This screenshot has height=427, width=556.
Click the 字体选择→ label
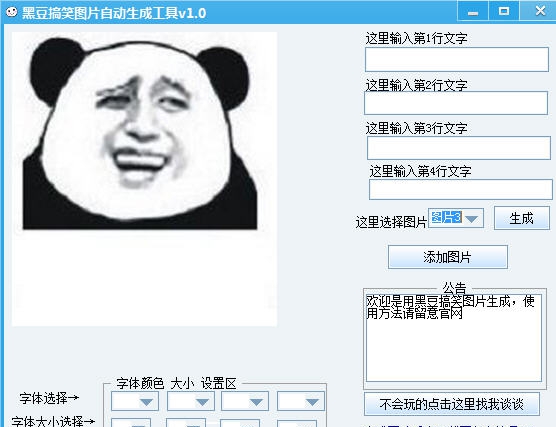(x=49, y=398)
